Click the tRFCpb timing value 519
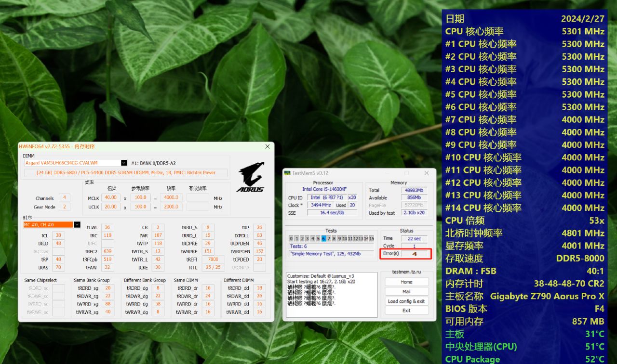Viewport: 617px width, 364px height. (x=107, y=260)
